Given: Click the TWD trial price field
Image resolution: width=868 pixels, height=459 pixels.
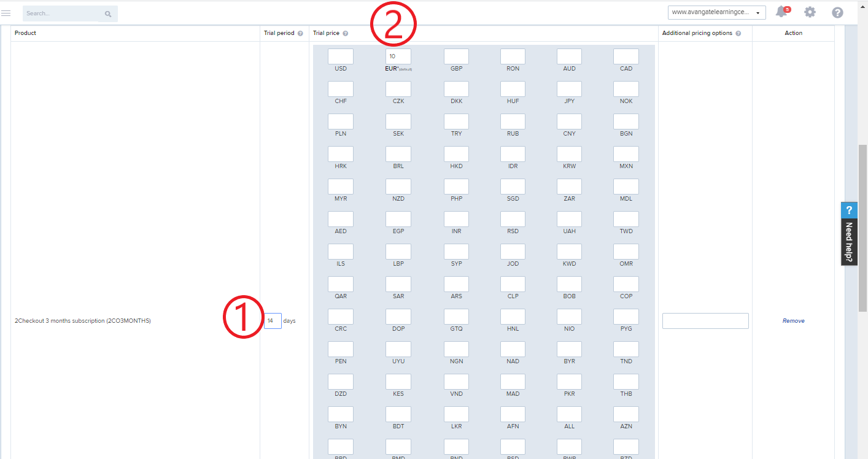Looking at the screenshot, I should (x=626, y=219).
